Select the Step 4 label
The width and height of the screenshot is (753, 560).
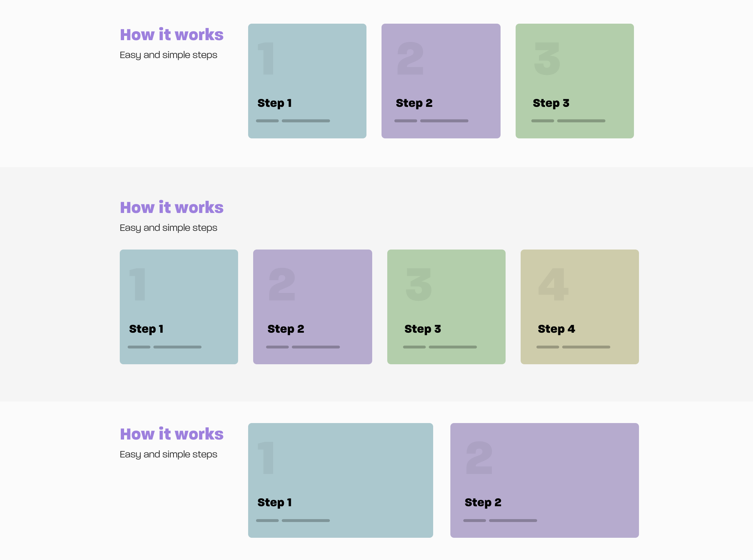(x=556, y=329)
